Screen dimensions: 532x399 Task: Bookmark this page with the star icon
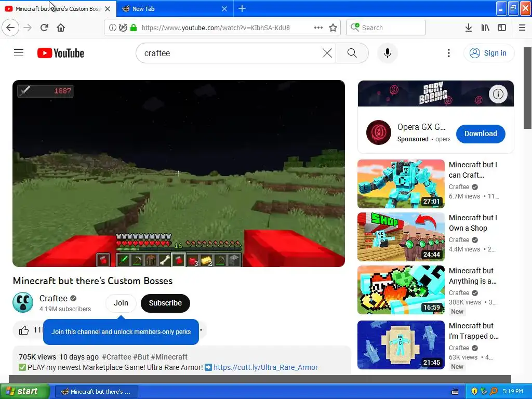pyautogui.click(x=333, y=28)
